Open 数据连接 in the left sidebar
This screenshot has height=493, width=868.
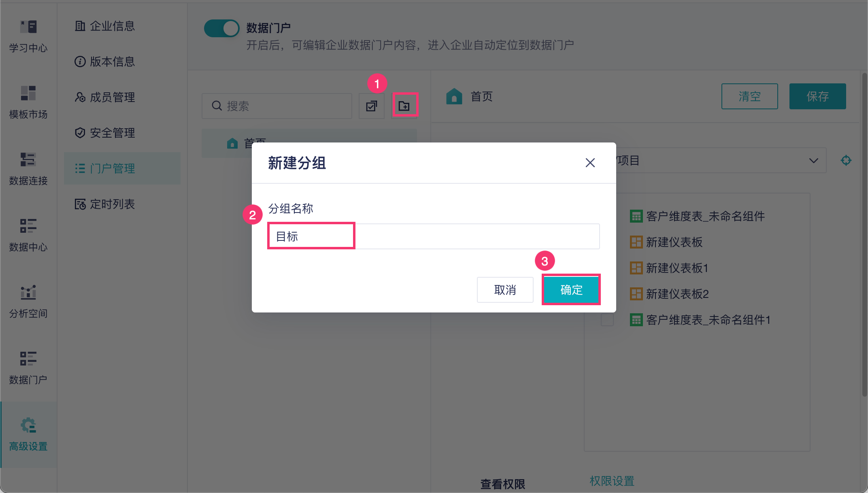28,168
